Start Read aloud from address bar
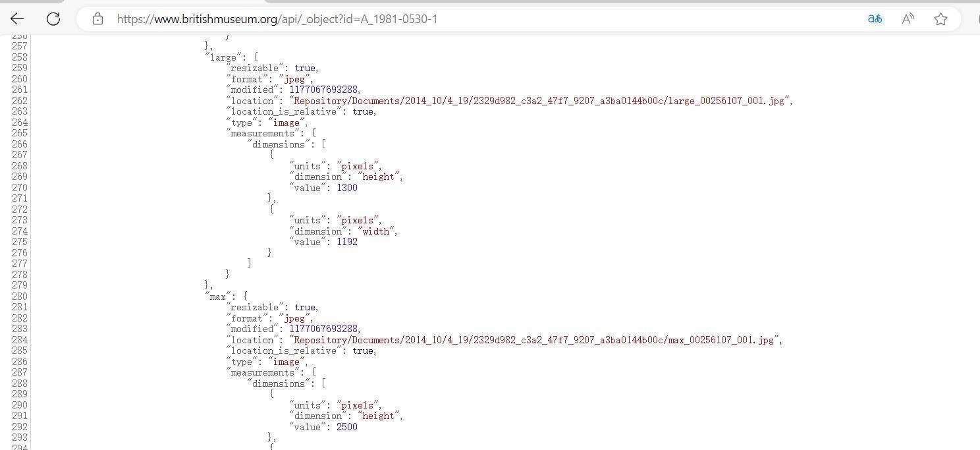 [x=908, y=19]
